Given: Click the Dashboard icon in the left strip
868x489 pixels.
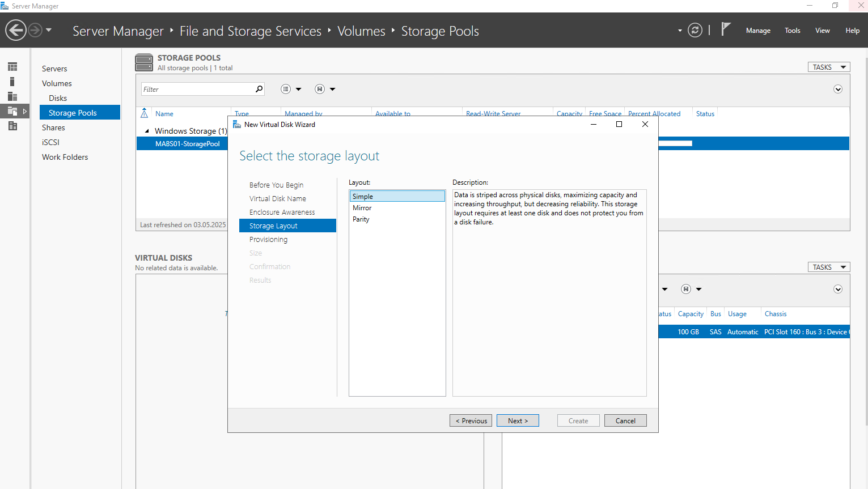Looking at the screenshot, I should point(12,67).
